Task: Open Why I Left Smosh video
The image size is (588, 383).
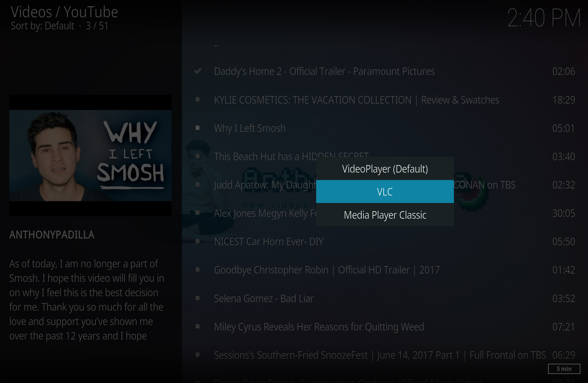Action: tap(250, 127)
